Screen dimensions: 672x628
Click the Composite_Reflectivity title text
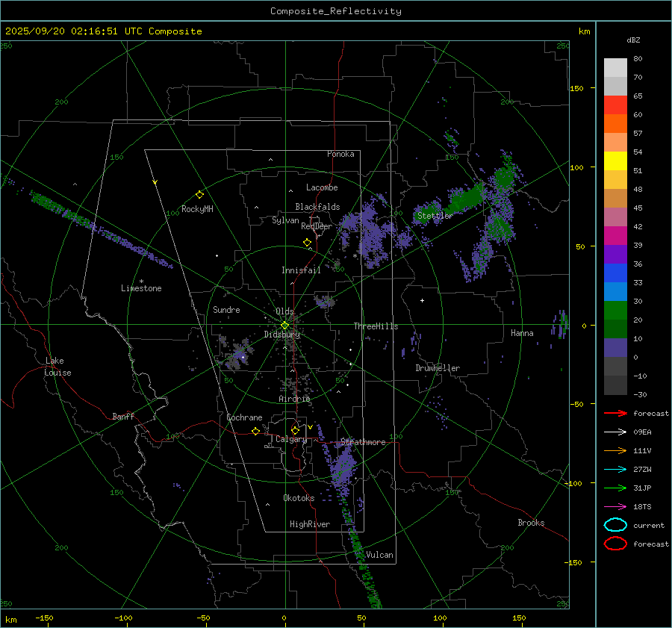(x=335, y=11)
